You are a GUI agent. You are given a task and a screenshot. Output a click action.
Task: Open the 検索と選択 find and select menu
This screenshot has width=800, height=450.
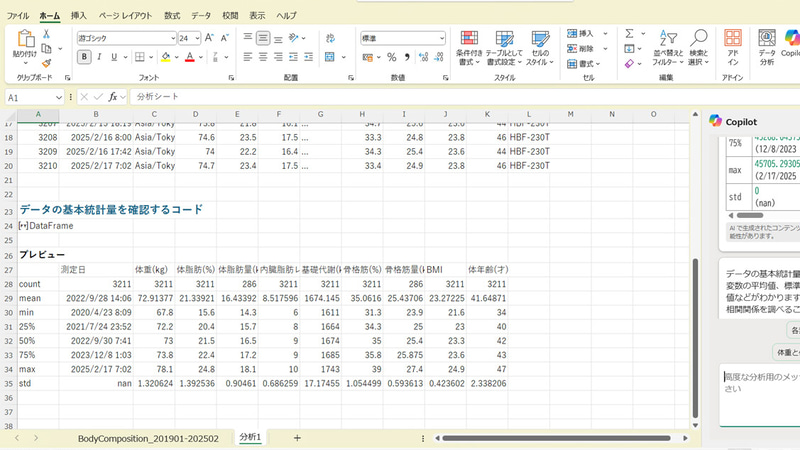pos(698,47)
